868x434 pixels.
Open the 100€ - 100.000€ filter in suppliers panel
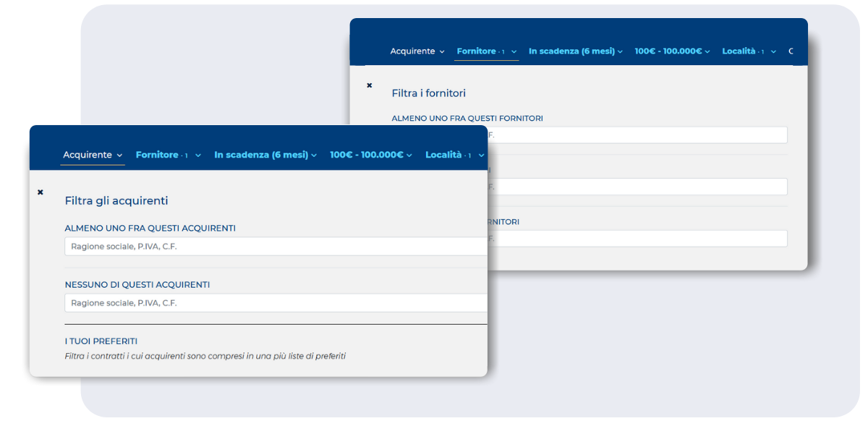click(668, 51)
